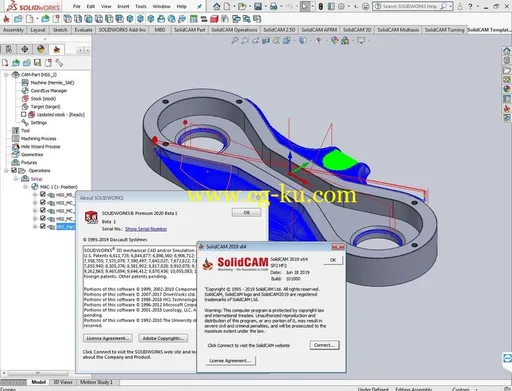The image size is (512, 391).
Task: Open the DimXpert crosshair manager tab
Action: (24, 49)
